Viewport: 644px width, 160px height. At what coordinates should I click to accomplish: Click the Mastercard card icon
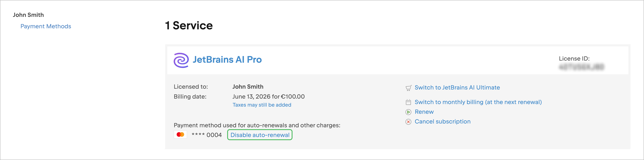[x=180, y=135]
